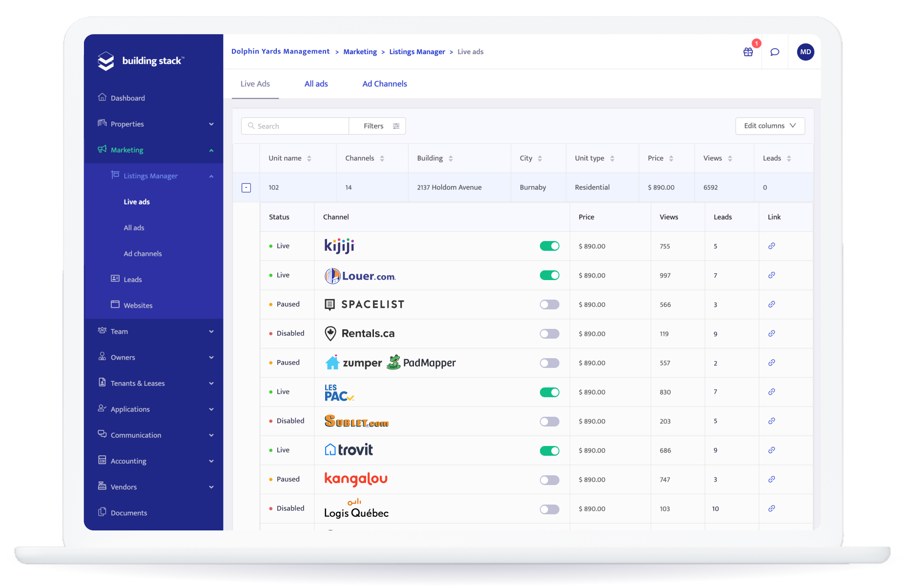Go to Marketing breadcrumb link
Viewport: 907px width, 588px height.
pyautogui.click(x=360, y=52)
